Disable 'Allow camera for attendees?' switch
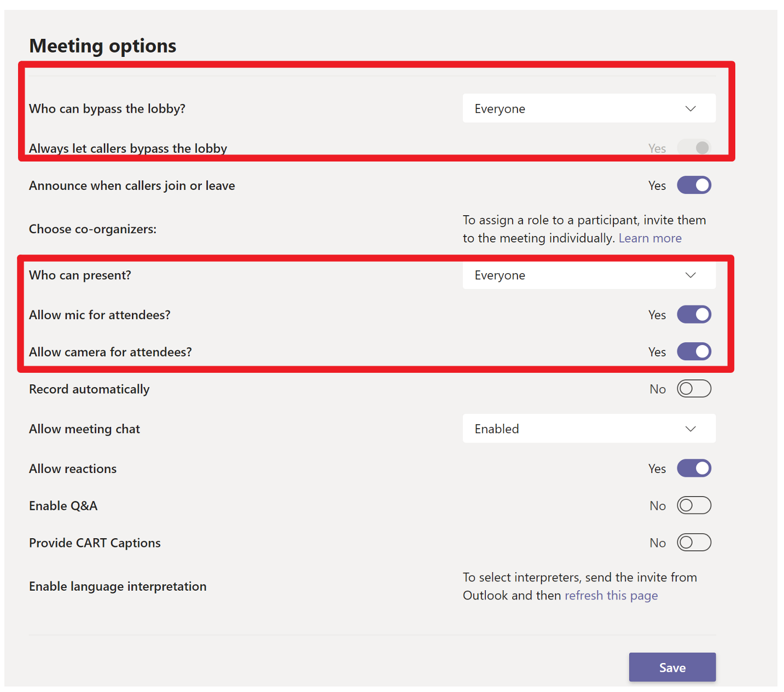 click(x=694, y=351)
